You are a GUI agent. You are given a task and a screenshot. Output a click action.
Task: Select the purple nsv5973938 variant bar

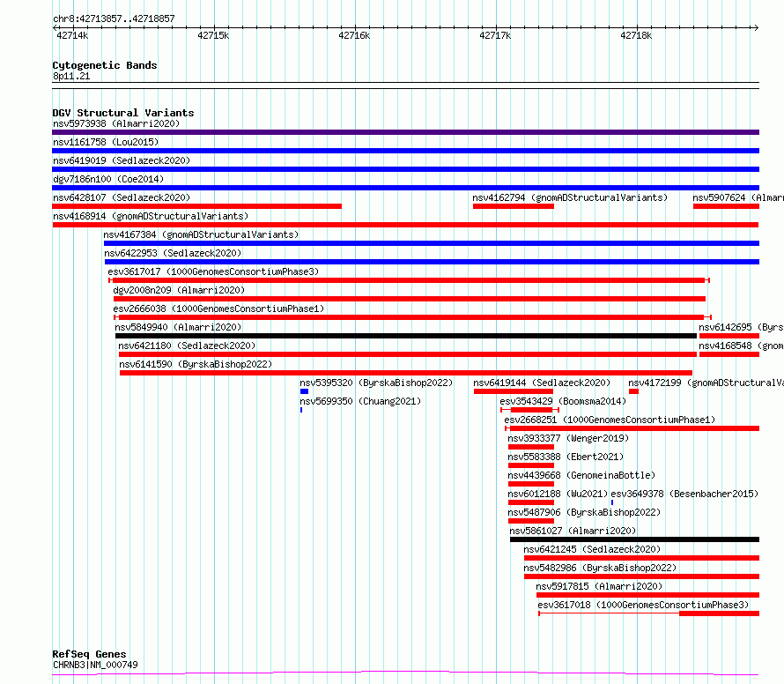point(405,132)
